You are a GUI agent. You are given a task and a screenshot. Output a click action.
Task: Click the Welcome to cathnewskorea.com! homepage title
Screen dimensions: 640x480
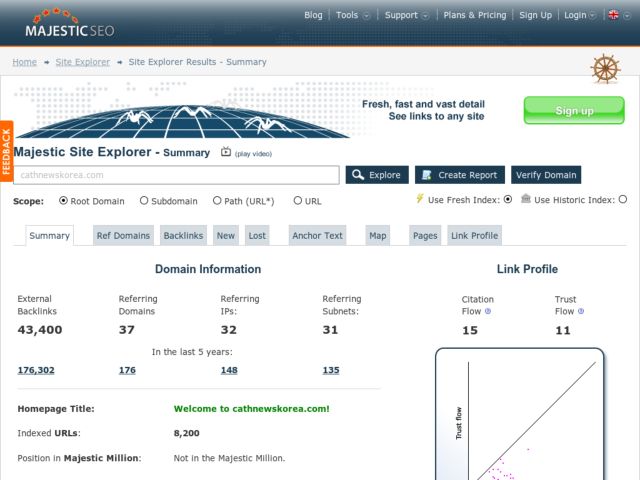(x=251, y=409)
